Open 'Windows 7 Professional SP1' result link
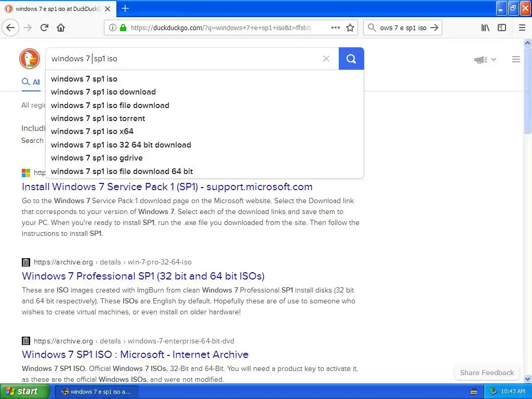Viewport: 532px width, 399px height. (x=143, y=276)
